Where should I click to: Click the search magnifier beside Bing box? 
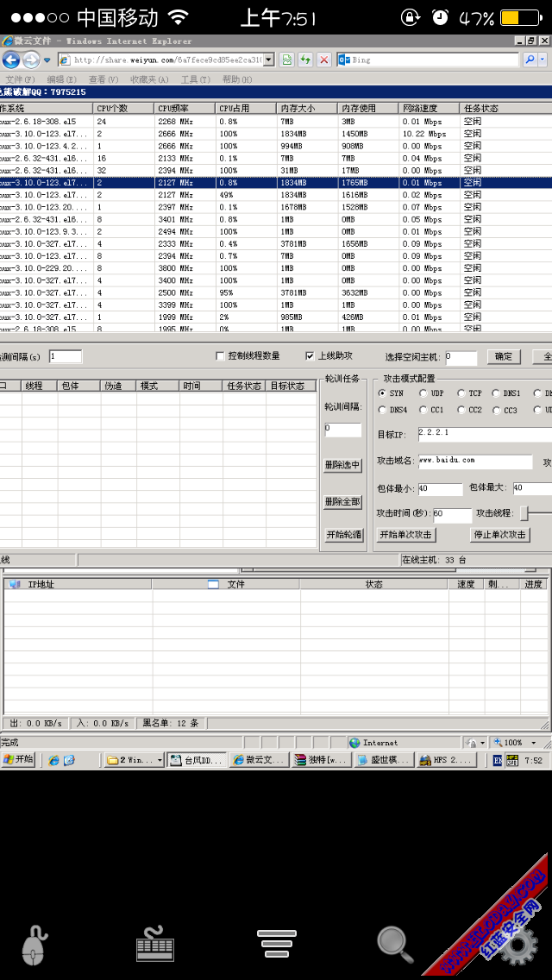pyautogui.click(x=530, y=60)
